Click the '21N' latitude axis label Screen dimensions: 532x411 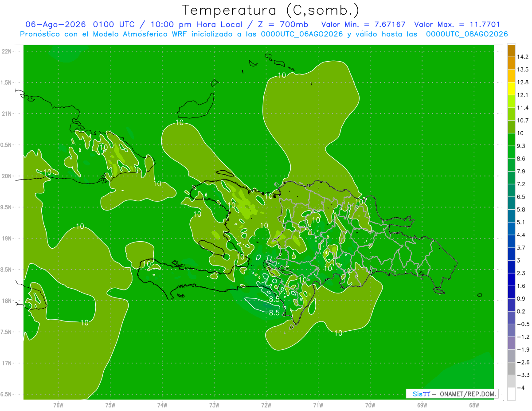tap(7, 114)
